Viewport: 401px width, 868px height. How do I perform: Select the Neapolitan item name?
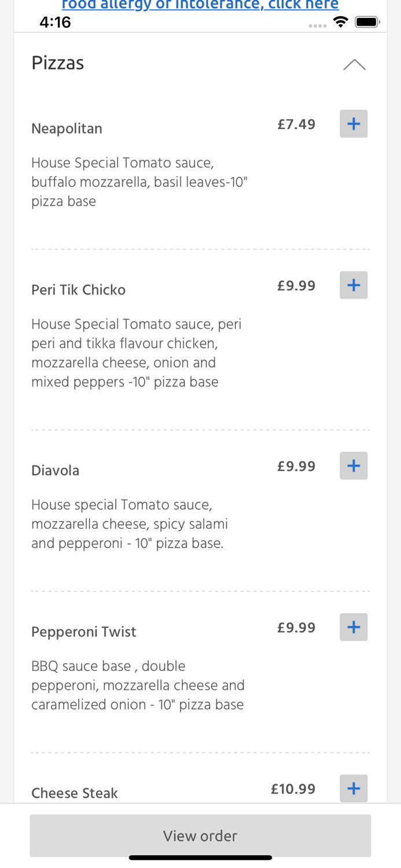click(67, 128)
